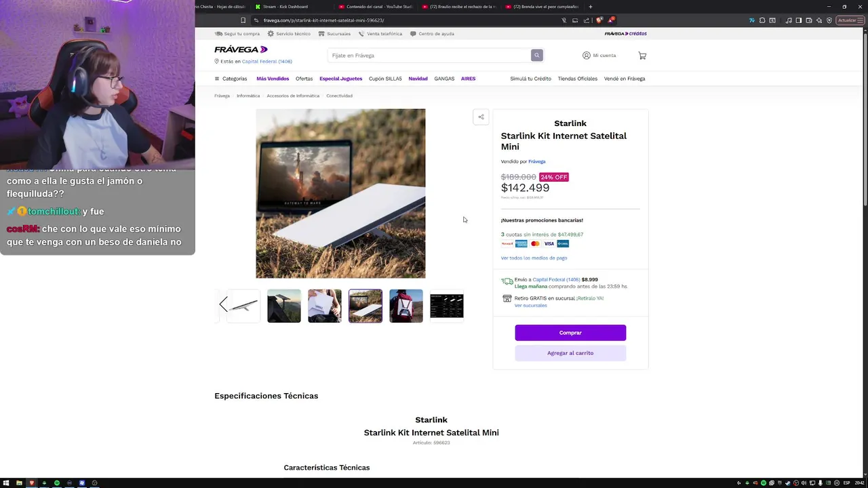Type in the Fijate en Frávega search field

point(429,56)
